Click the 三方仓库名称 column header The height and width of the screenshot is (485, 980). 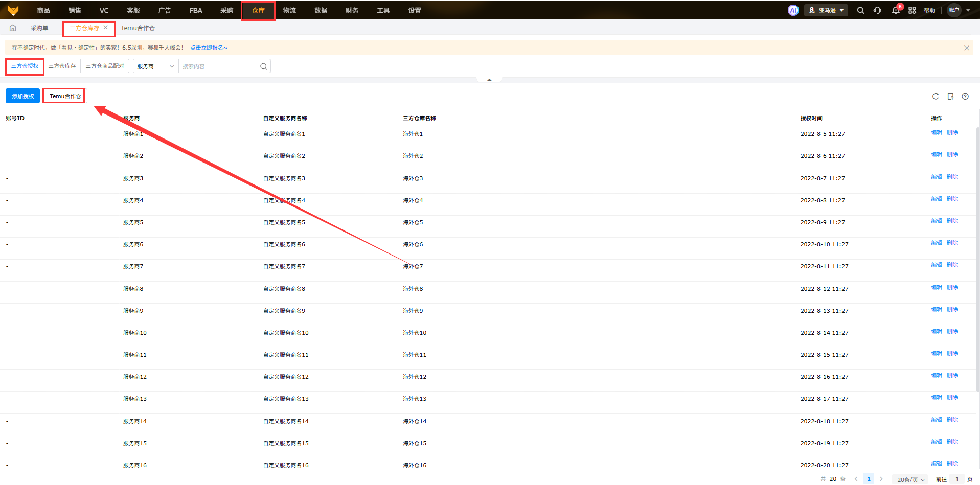[x=419, y=118]
